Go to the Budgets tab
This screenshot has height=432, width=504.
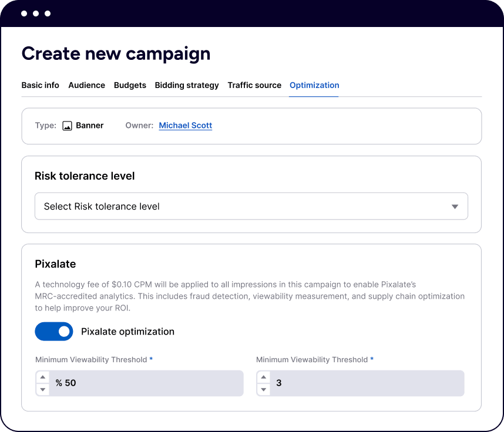tap(130, 85)
